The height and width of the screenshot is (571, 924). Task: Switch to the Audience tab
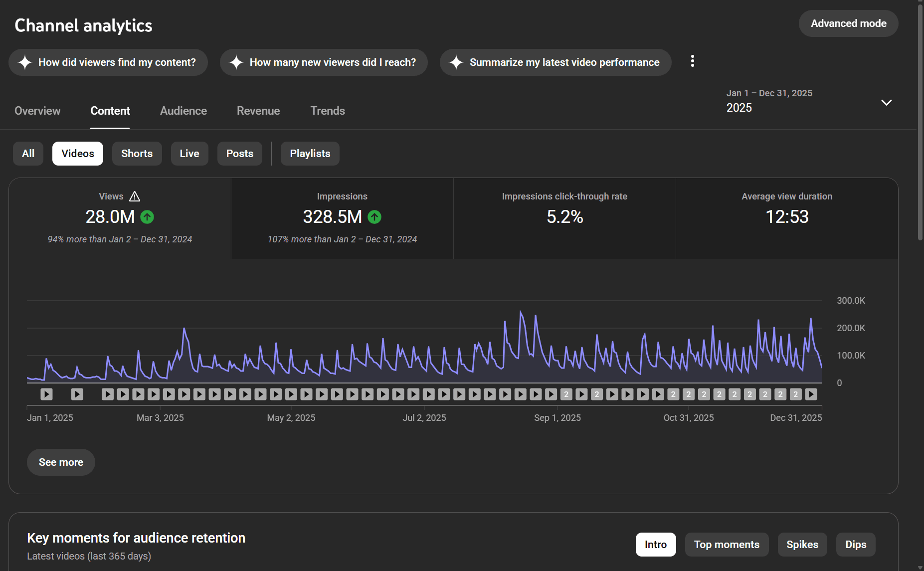(184, 111)
